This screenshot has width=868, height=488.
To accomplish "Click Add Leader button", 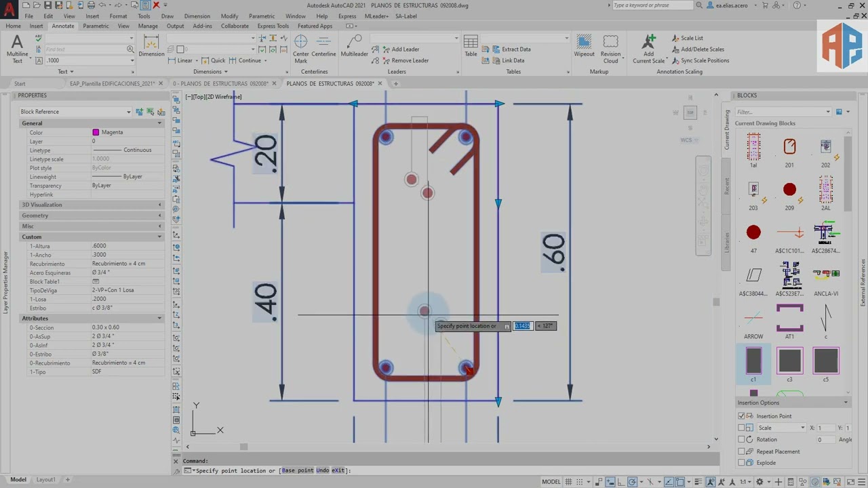I will [x=400, y=49].
